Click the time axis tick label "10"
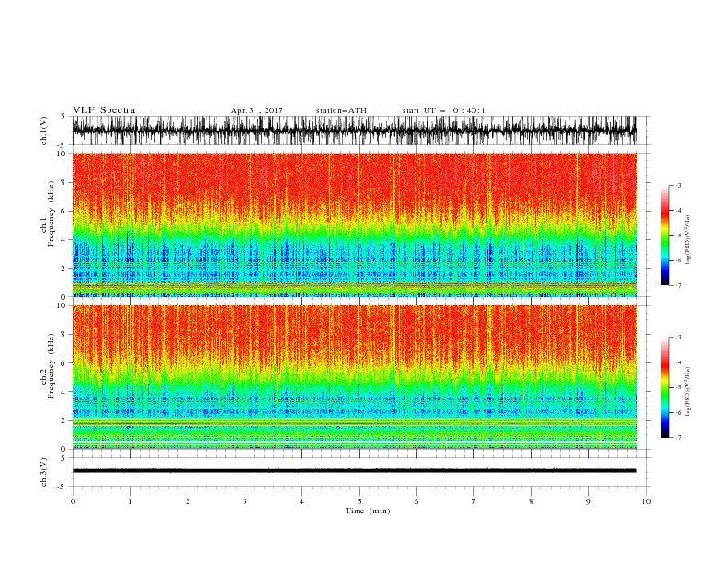The width and height of the screenshot is (728, 563). click(646, 501)
